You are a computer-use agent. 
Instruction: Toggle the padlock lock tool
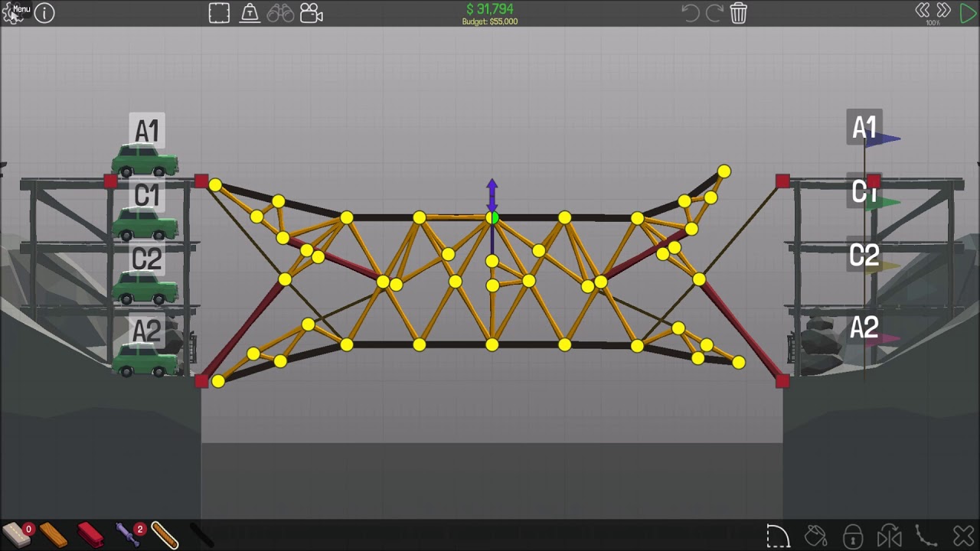tap(853, 536)
